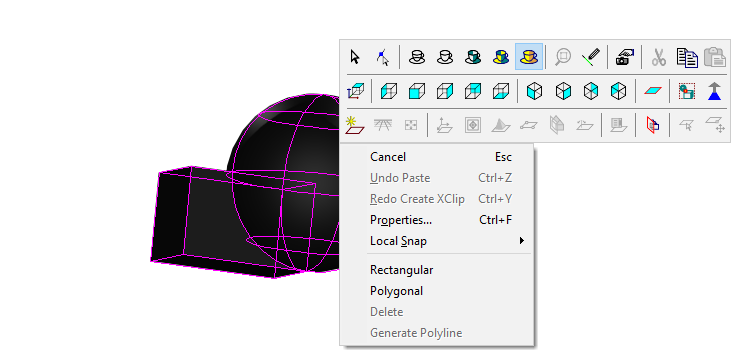738x361 pixels.
Task: Click the greyed sheet-on-plane icon
Action: tap(619, 125)
